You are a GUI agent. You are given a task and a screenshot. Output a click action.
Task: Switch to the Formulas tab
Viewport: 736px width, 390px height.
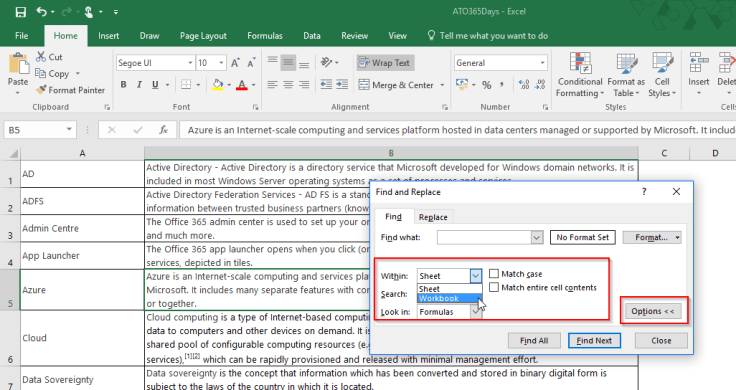tap(265, 36)
